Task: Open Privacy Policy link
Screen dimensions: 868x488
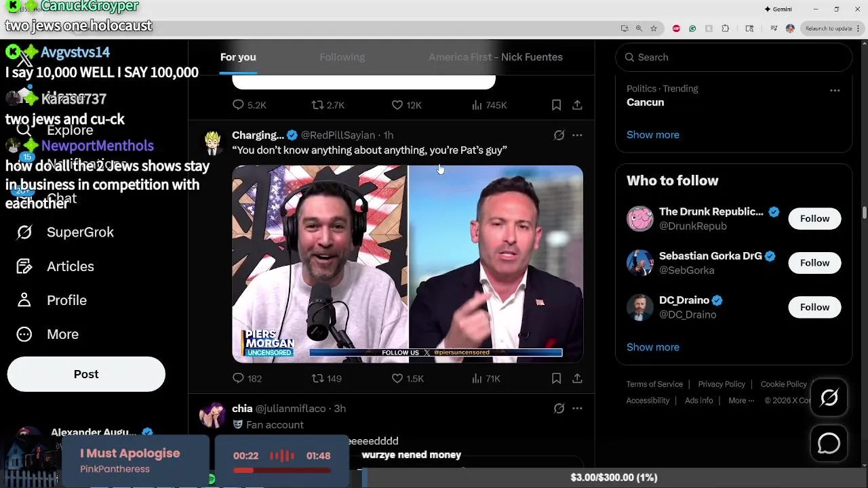Action: coord(722,384)
